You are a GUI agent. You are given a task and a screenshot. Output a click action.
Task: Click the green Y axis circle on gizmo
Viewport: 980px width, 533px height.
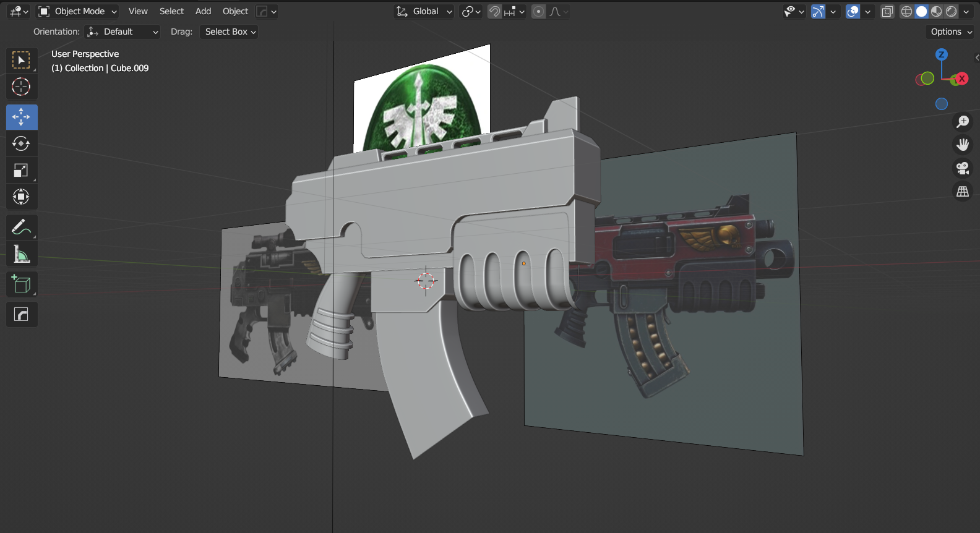tap(927, 78)
